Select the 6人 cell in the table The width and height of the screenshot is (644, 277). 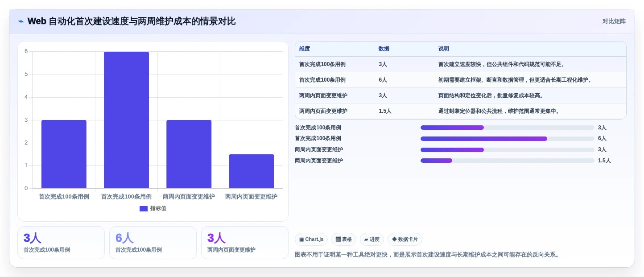[x=383, y=80]
